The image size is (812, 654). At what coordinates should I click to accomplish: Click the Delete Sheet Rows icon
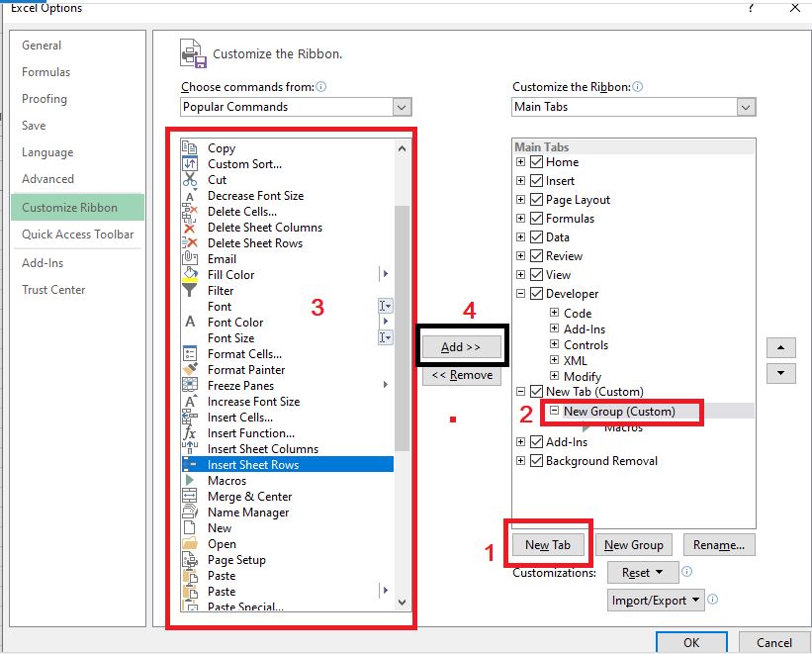(x=190, y=243)
